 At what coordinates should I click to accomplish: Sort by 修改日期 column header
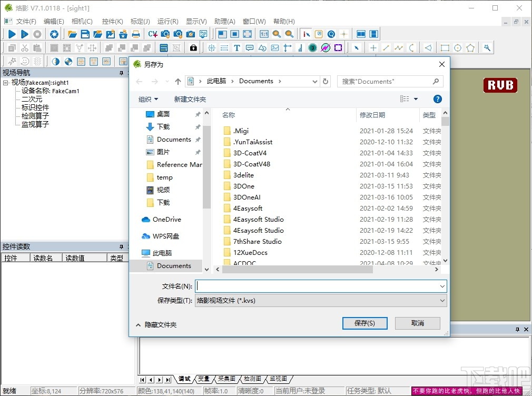(372, 115)
